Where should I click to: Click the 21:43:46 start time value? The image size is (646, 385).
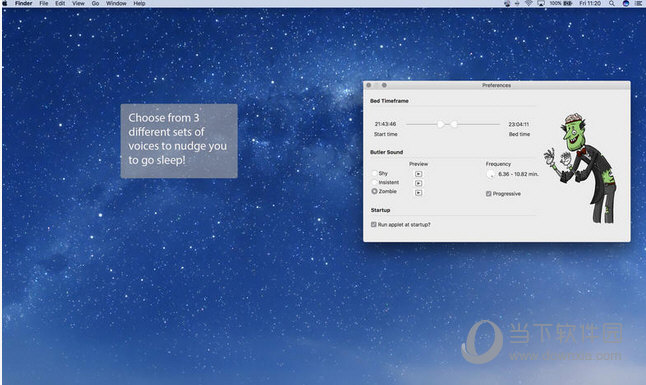click(385, 124)
